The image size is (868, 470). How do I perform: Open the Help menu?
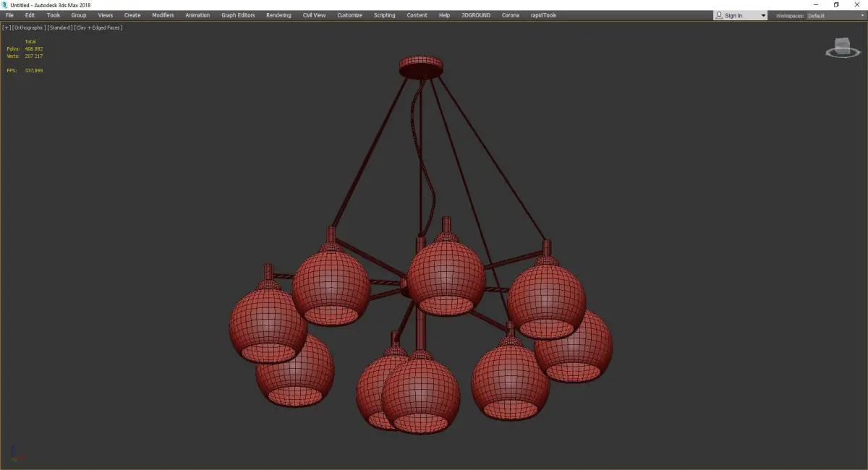[x=444, y=15]
